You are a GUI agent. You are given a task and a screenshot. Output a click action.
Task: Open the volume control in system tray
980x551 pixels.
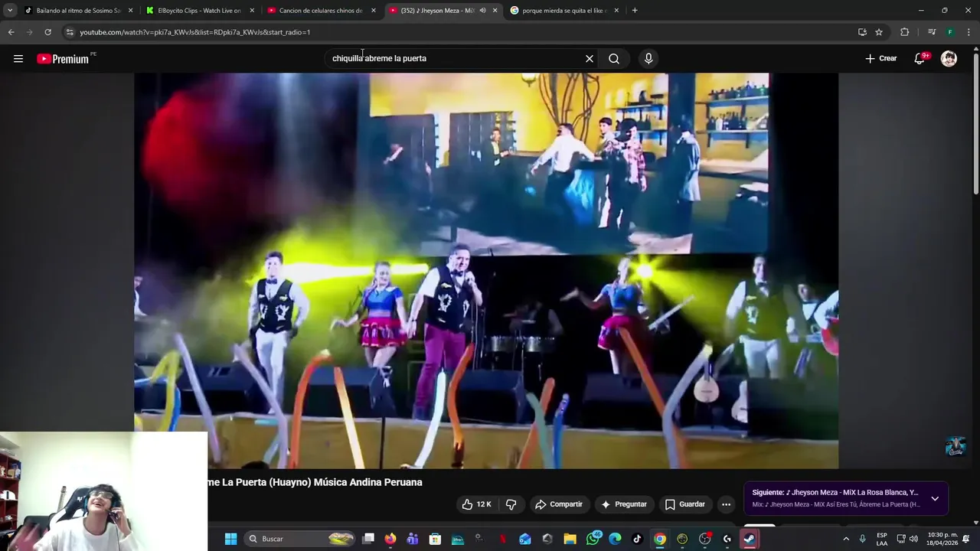913,539
